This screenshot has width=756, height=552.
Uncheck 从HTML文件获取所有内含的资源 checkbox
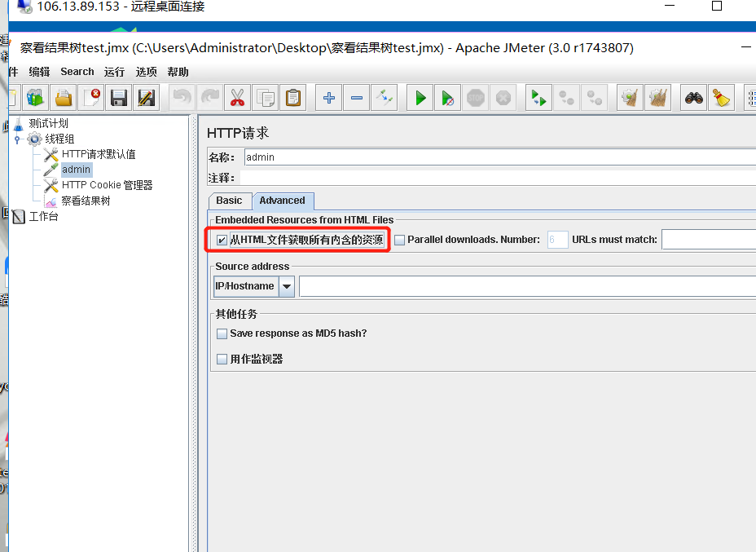click(x=222, y=240)
